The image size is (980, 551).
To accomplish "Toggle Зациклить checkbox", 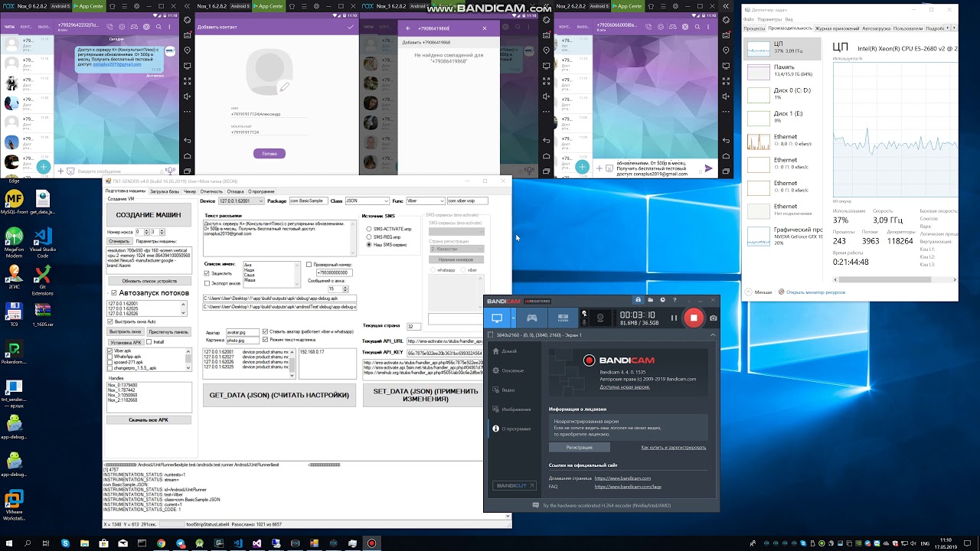I will pos(207,273).
